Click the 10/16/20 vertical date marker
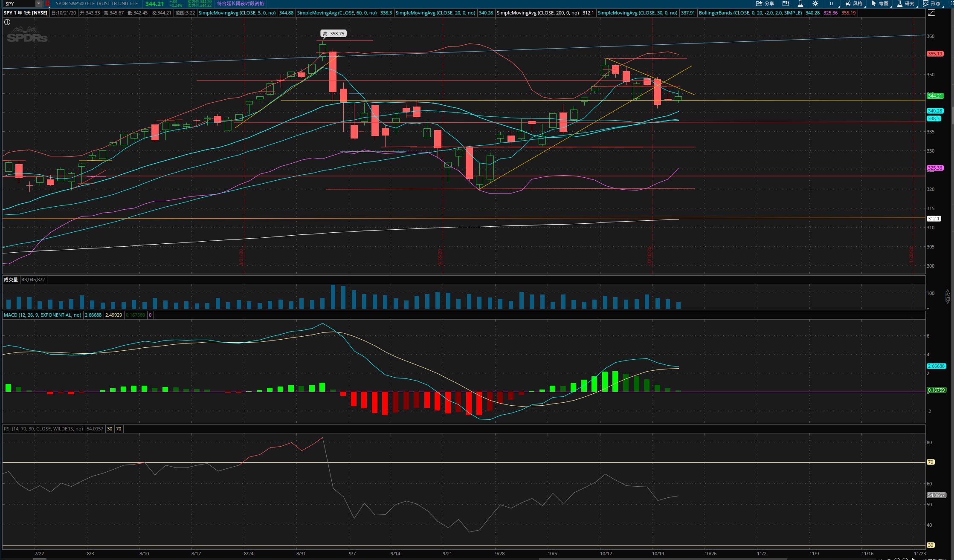 (650, 256)
